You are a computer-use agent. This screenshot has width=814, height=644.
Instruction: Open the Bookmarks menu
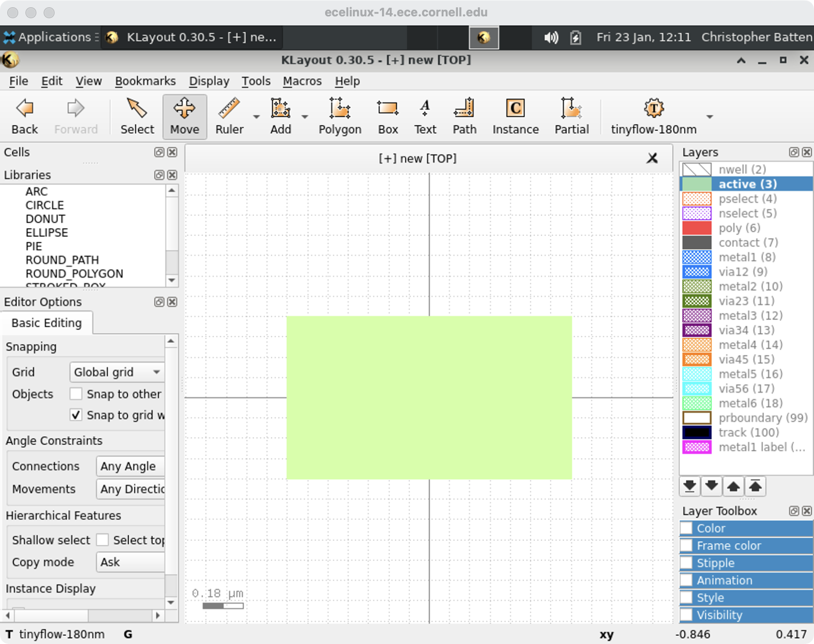(x=145, y=81)
